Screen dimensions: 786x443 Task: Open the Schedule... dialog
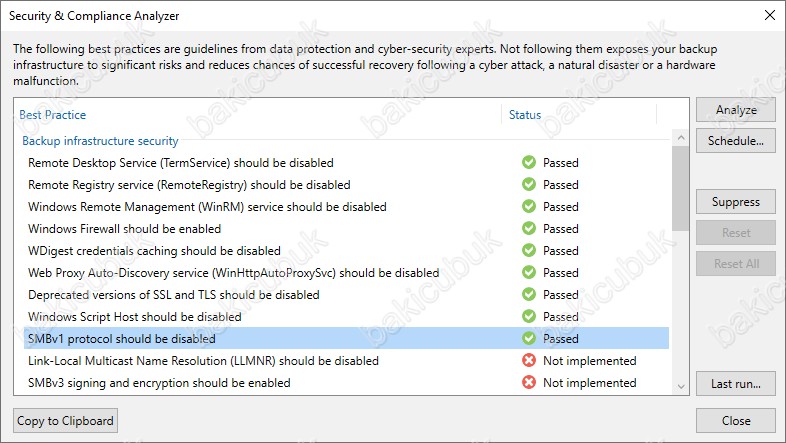pos(735,140)
